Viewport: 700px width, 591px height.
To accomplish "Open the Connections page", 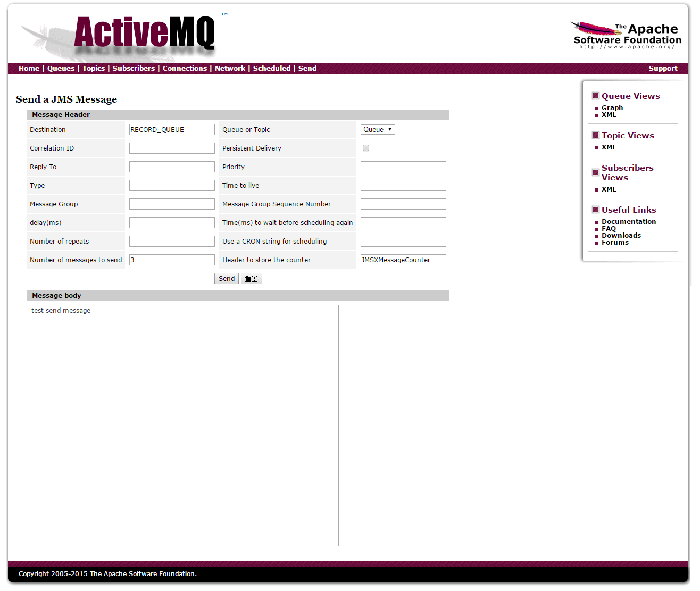I will [x=185, y=68].
